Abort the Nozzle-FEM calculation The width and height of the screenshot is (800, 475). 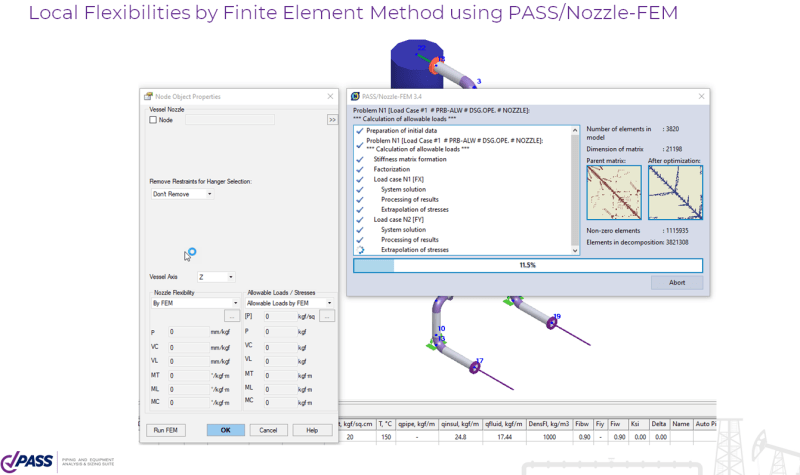pos(677,283)
